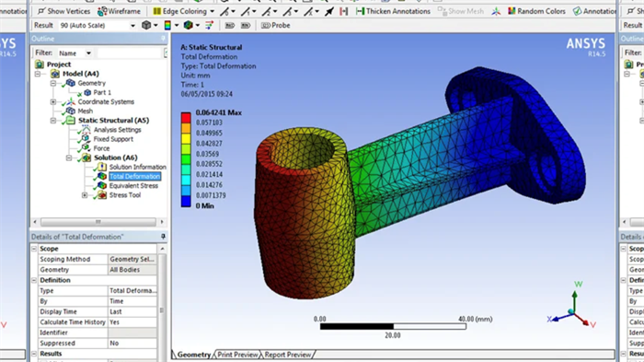Select the Geometry node icon
Image resolution: width=644 pixels, height=362 pixels.
click(x=71, y=83)
